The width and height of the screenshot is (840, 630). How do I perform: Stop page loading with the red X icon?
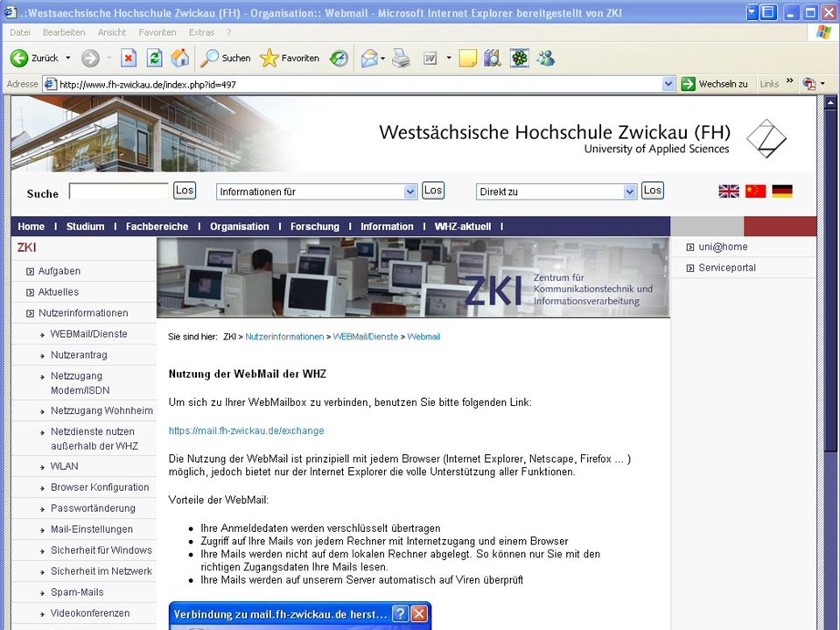point(129,58)
